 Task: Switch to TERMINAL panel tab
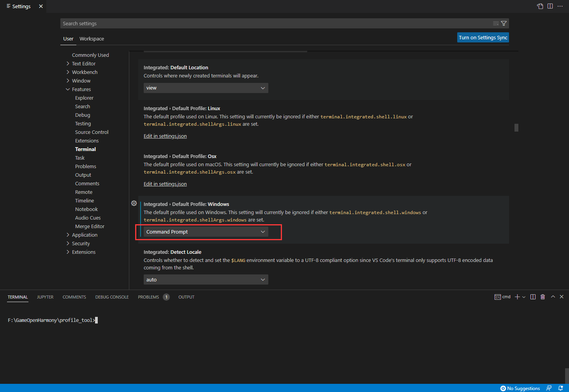click(x=18, y=297)
